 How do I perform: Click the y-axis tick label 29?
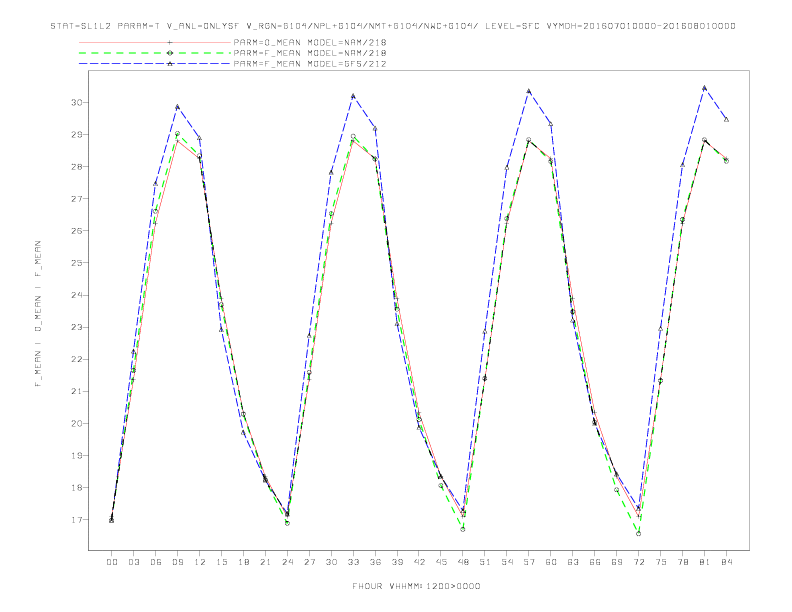tap(77, 135)
